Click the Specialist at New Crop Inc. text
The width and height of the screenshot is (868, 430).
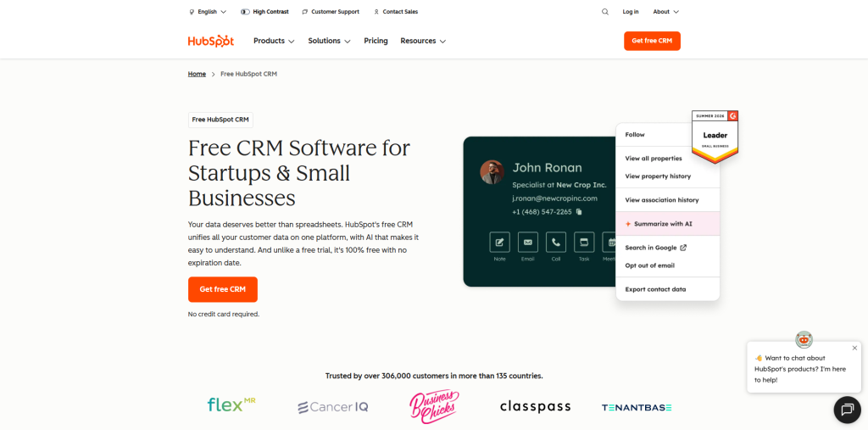(559, 185)
